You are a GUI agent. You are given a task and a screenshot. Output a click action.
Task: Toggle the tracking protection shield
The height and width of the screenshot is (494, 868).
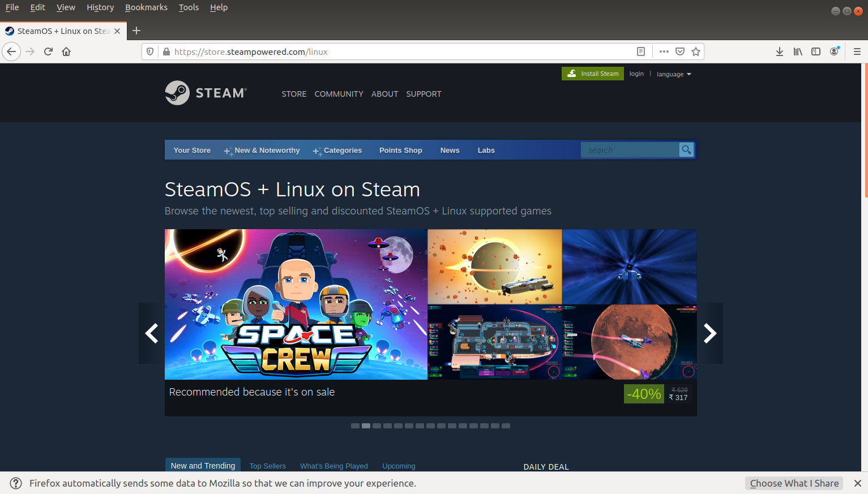(150, 51)
